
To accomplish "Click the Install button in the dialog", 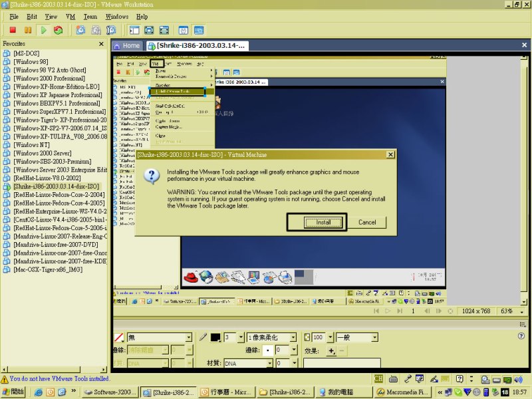I will [323, 223].
